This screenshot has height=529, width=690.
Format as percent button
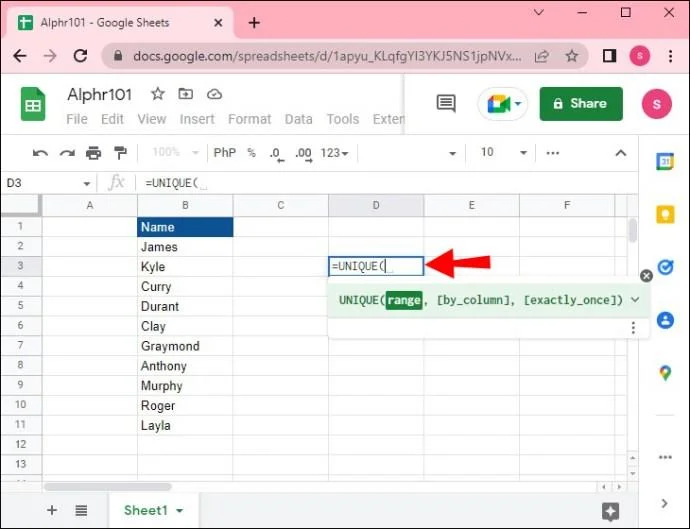click(251, 153)
